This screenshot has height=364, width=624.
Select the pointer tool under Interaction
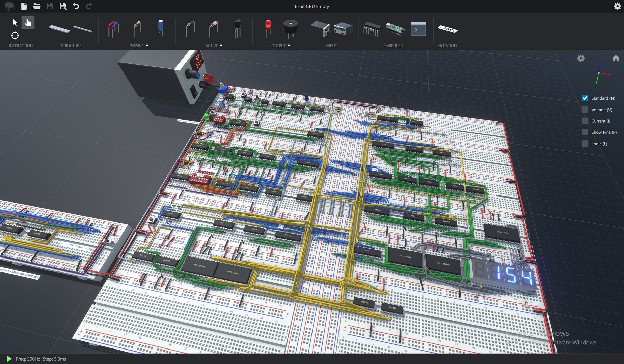15,22
